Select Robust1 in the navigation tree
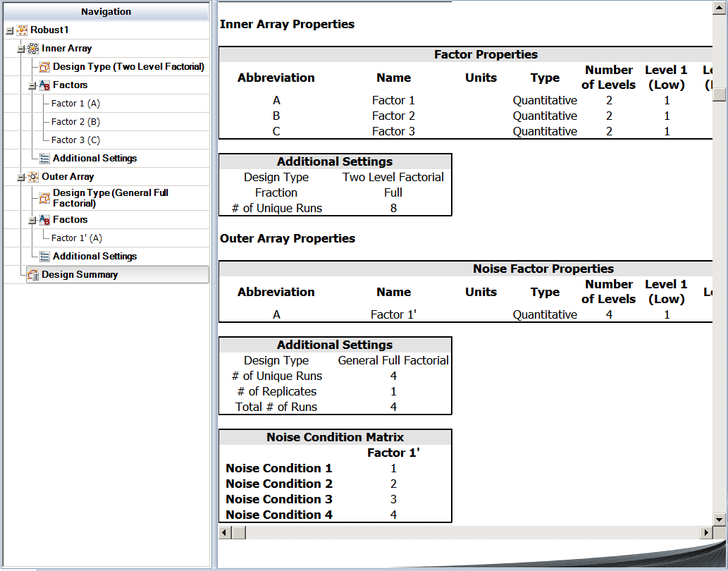Image resolution: width=728 pixels, height=571 pixels. pyautogui.click(x=49, y=30)
